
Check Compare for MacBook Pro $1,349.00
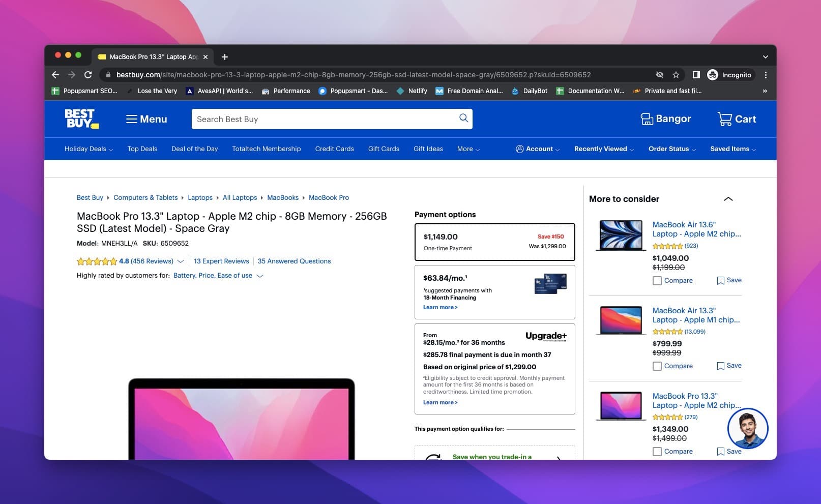click(657, 452)
